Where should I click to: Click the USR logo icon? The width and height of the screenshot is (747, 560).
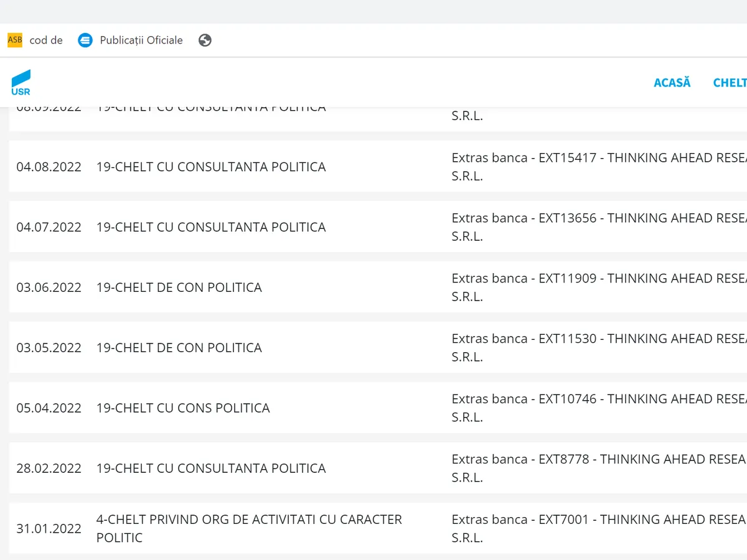click(x=21, y=82)
